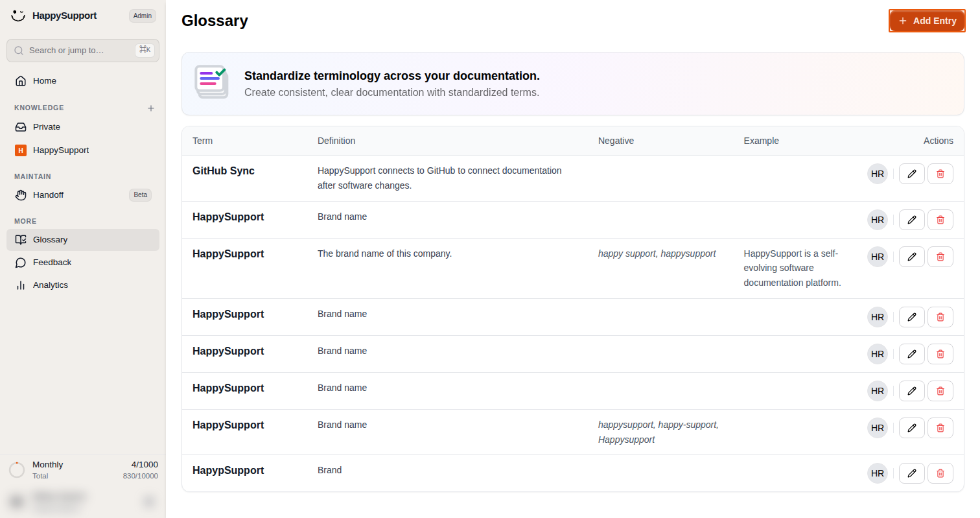This screenshot has height=518, width=980.
Task: Click the MAINTAIN section label
Action: point(32,177)
